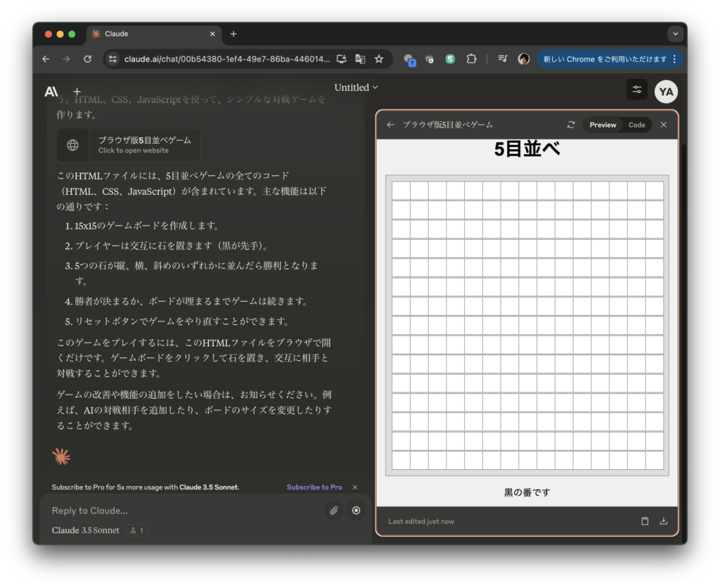
Task: Click the screenshot capture icon in reply box
Action: pos(356,511)
